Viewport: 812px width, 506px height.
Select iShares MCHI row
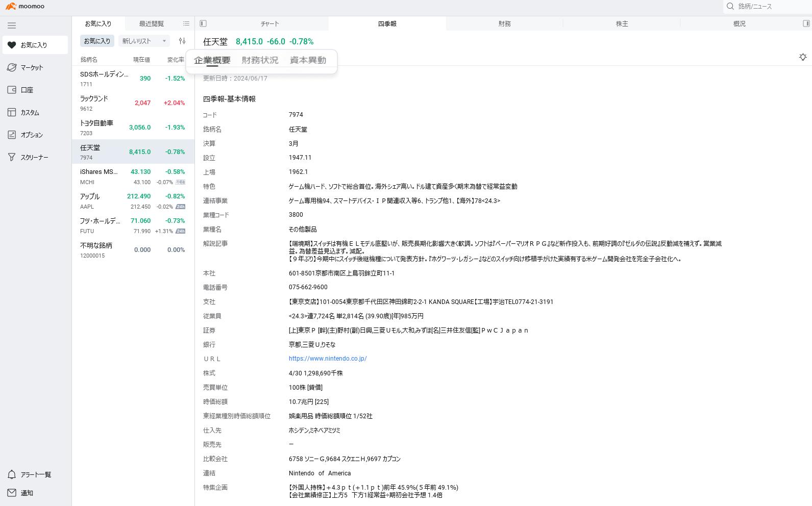click(x=133, y=176)
